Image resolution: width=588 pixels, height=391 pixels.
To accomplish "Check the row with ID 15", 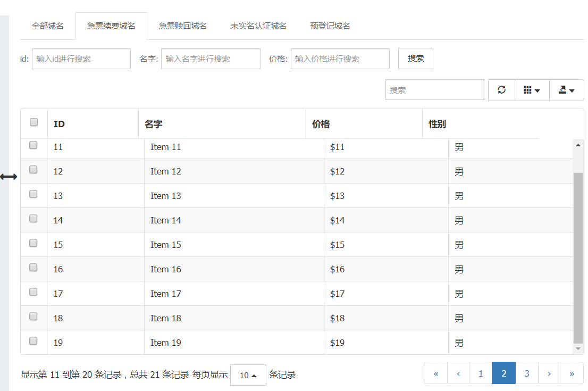I will (x=33, y=243).
